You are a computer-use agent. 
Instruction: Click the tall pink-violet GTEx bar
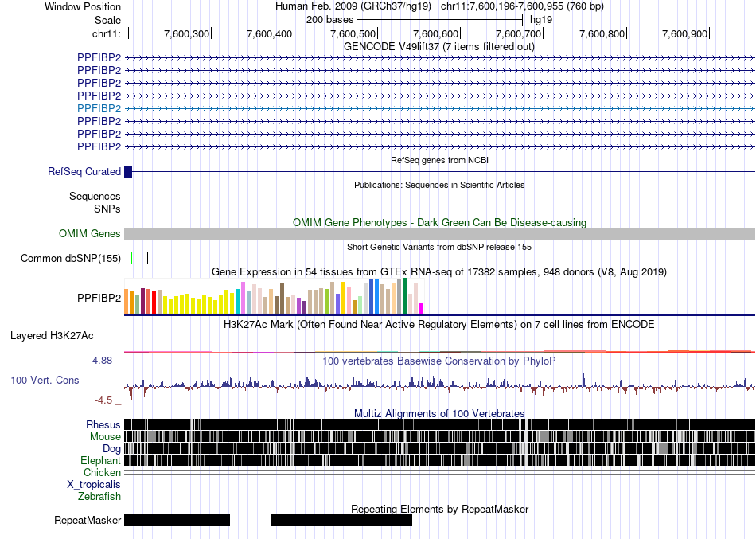coord(244,299)
